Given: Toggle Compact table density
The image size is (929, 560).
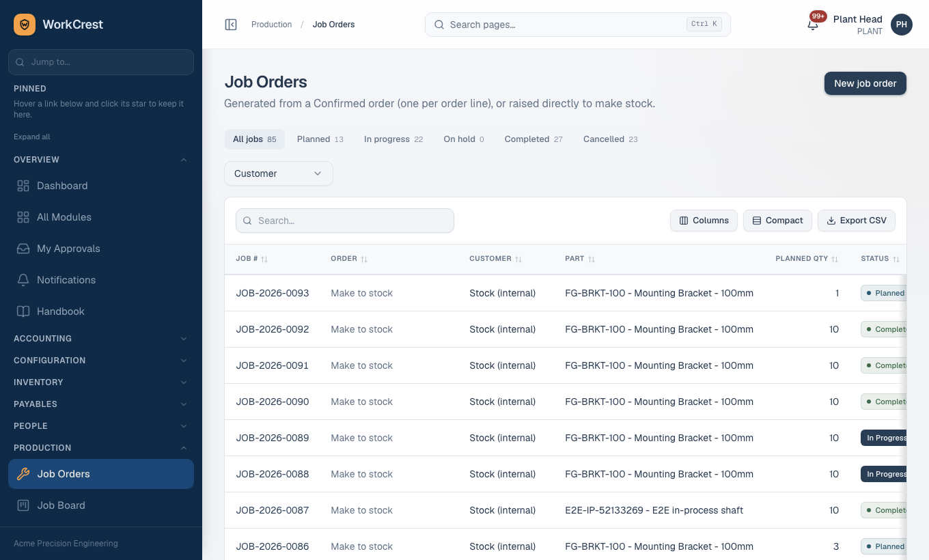Looking at the screenshot, I should point(777,221).
